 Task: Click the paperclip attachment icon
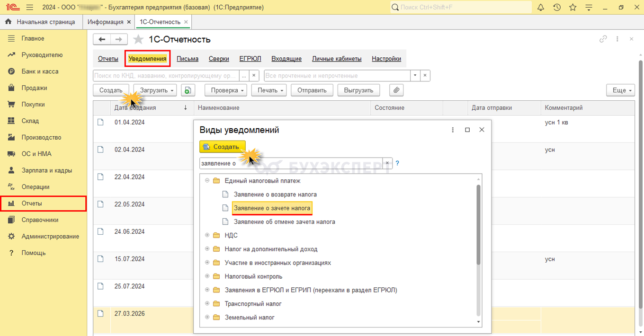tap(396, 90)
